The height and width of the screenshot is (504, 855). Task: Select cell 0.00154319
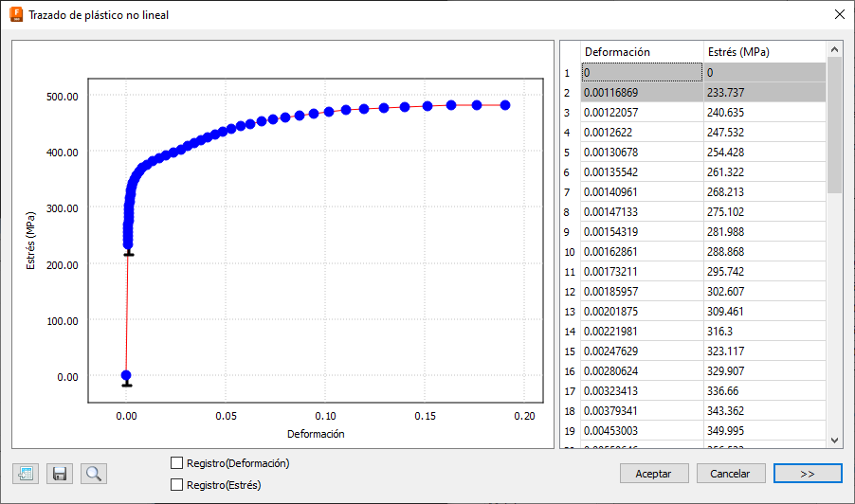pyautogui.click(x=642, y=231)
